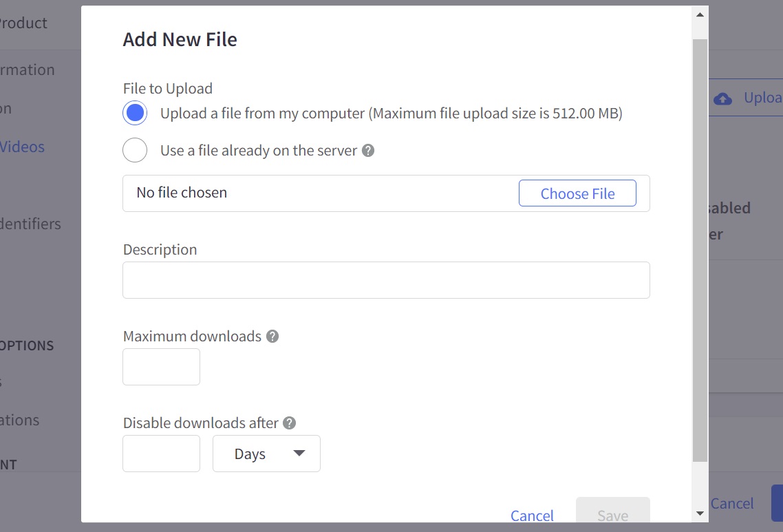Image resolution: width=783 pixels, height=532 pixels.
Task: Click help icon beside server file option
Action: 368,151
